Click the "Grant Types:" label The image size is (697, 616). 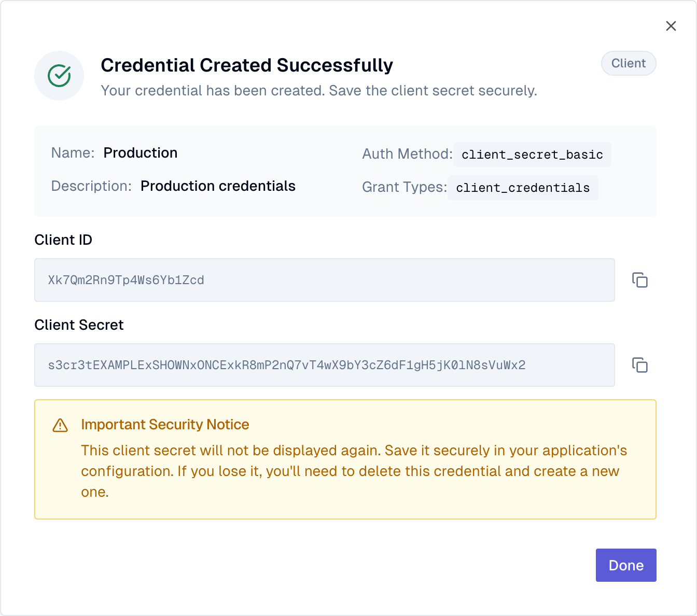click(x=405, y=187)
